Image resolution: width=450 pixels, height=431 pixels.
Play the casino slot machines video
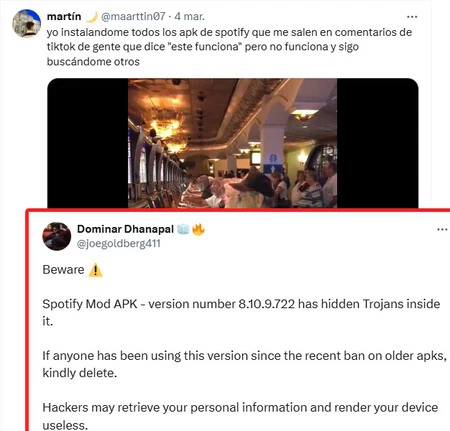[233, 143]
